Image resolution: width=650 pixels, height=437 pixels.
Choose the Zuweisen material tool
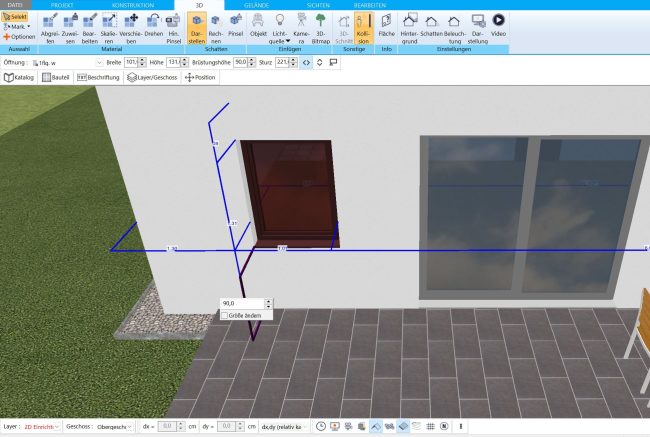coord(70,28)
